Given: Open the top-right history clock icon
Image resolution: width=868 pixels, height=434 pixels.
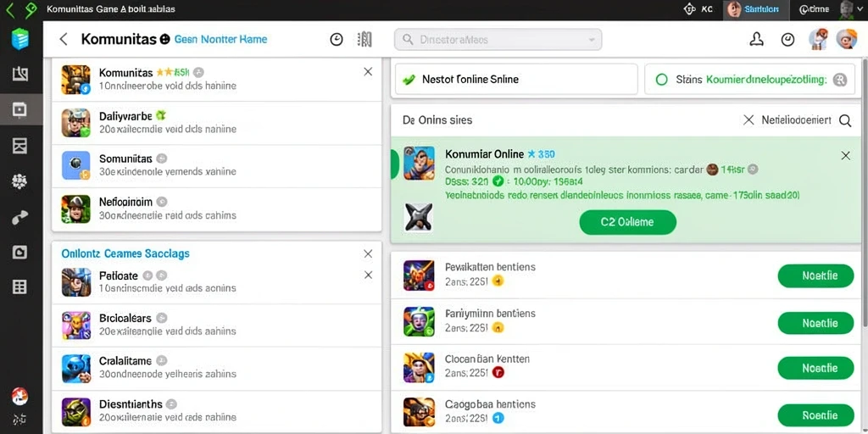Looking at the screenshot, I should click(x=787, y=39).
